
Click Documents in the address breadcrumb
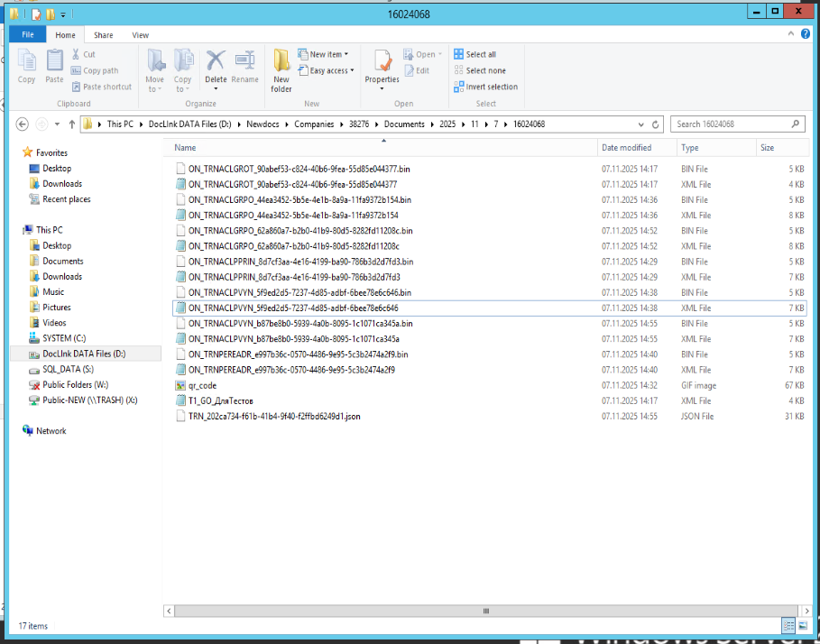coord(404,124)
